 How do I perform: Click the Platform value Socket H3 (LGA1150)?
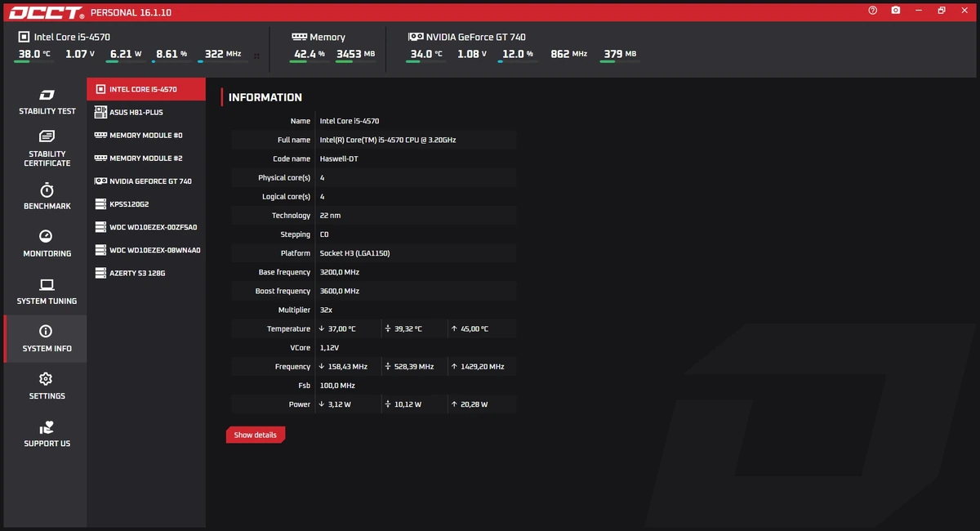tap(355, 253)
